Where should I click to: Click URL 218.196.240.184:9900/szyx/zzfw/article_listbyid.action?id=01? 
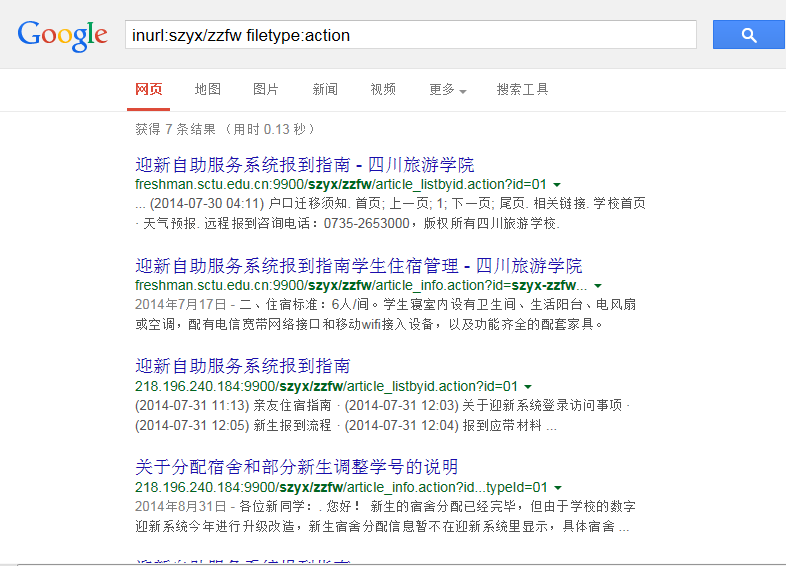[x=326, y=386]
